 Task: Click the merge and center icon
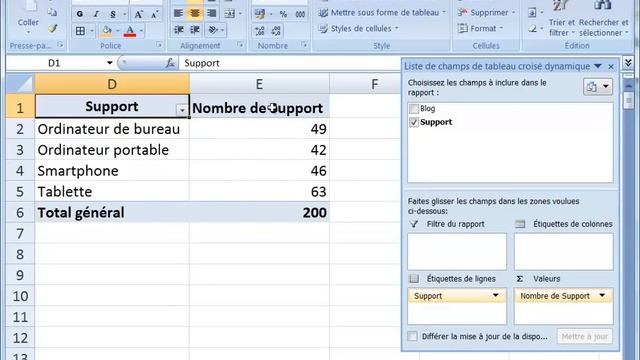(230, 13)
